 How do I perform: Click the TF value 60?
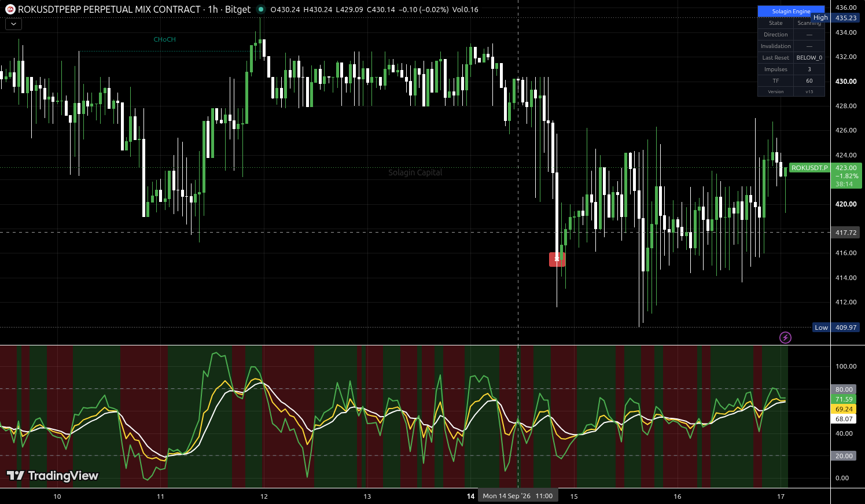pos(809,81)
